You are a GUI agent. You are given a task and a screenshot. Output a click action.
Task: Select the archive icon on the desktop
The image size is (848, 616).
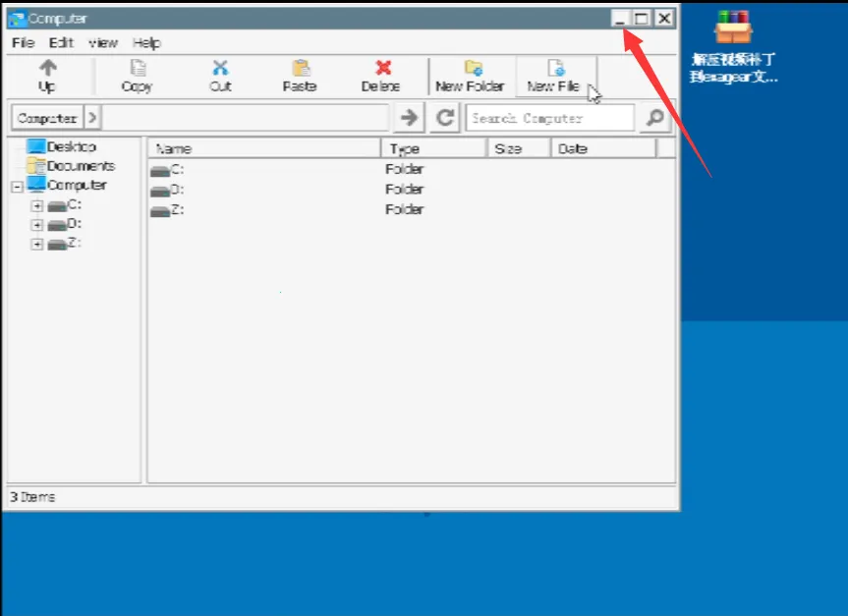coord(733,28)
